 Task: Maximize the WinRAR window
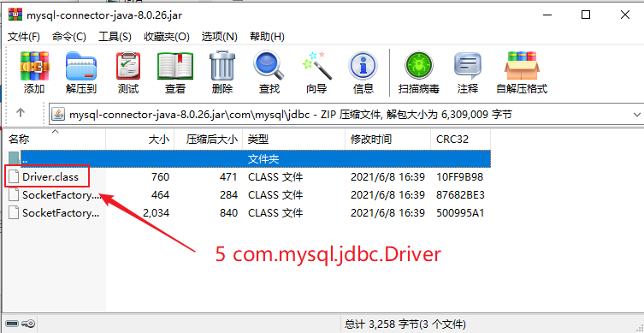coord(586,15)
